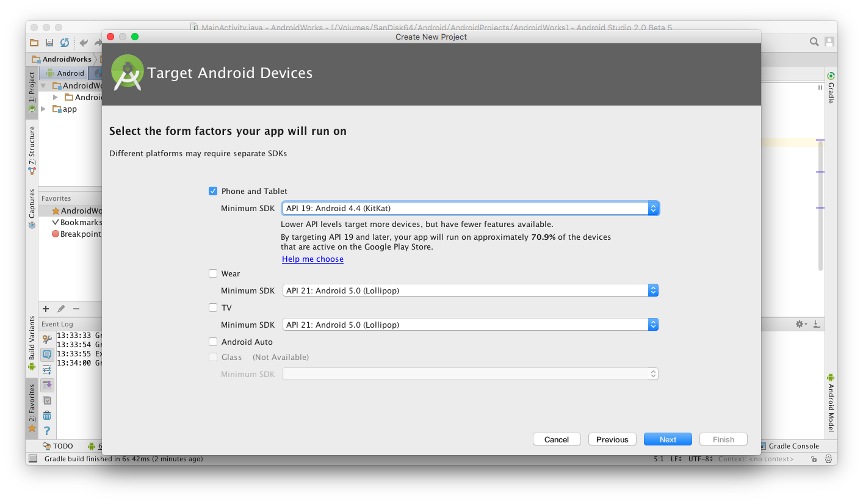Click the grayed-out Finish button
The image size is (863, 504).
click(723, 439)
